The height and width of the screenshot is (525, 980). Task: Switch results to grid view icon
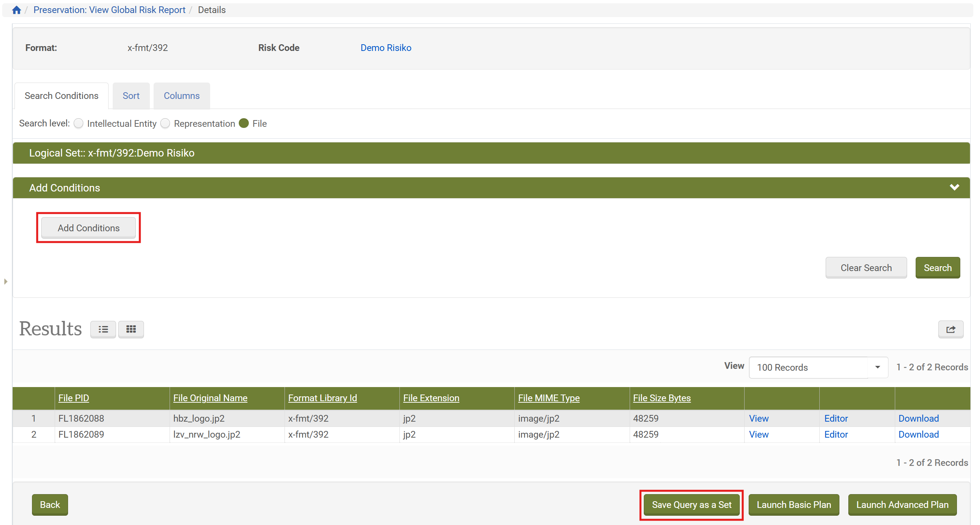[x=131, y=329]
